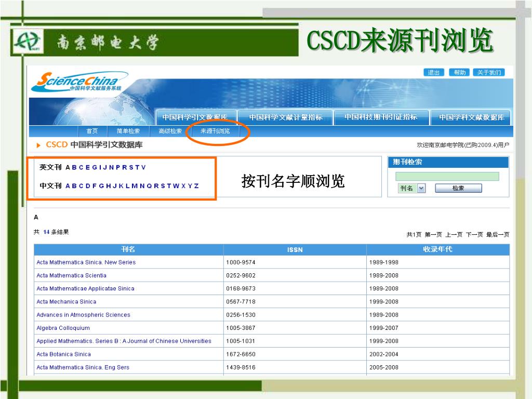Image resolution: width=532 pixels, height=399 pixels.
Task: Select coverage years 1999-2007
Action: 384,328
